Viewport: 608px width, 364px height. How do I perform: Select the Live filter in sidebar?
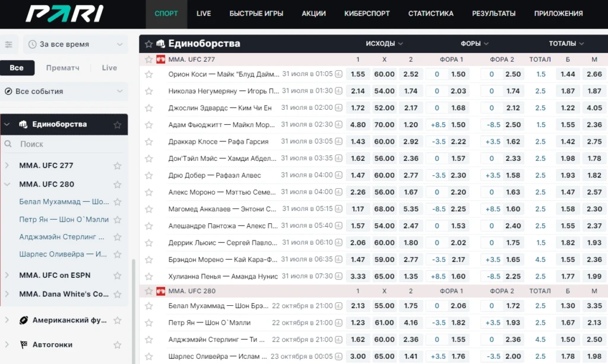(x=109, y=68)
